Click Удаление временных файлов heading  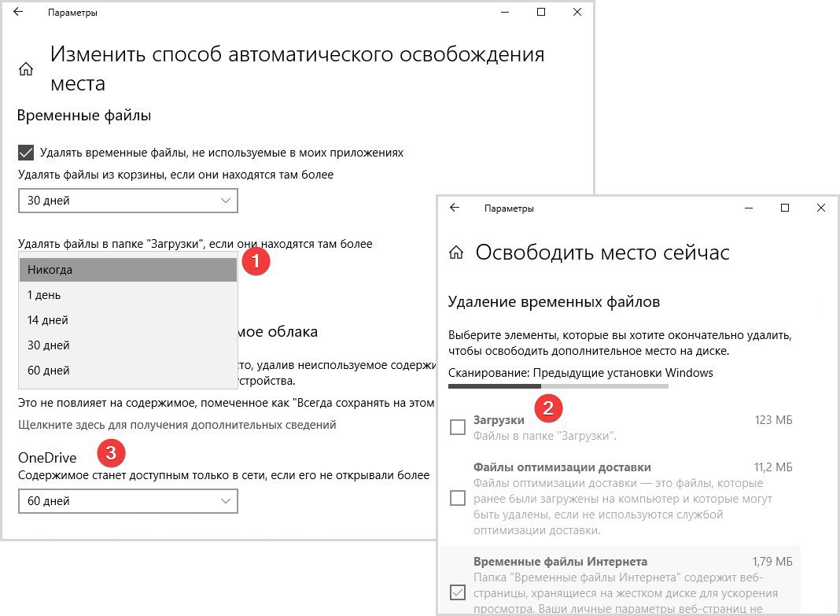(x=554, y=301)
